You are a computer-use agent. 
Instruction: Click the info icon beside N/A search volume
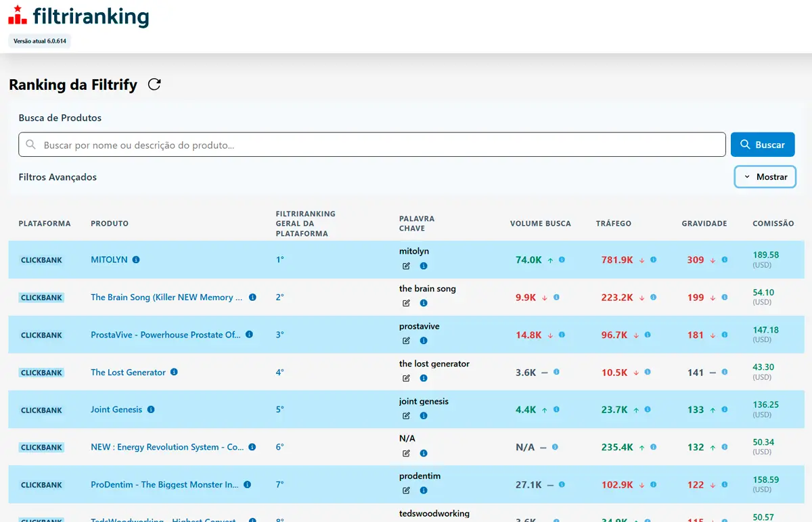(555, 446)
